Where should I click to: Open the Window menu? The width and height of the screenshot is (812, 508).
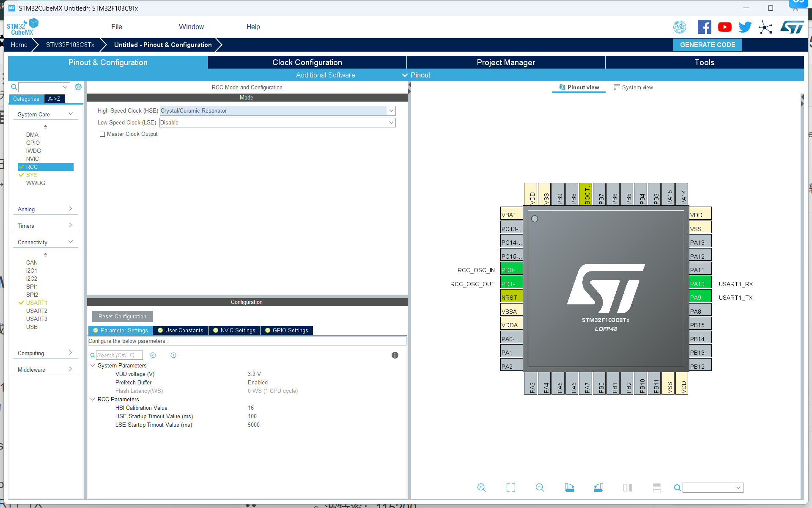click(191, 27)
